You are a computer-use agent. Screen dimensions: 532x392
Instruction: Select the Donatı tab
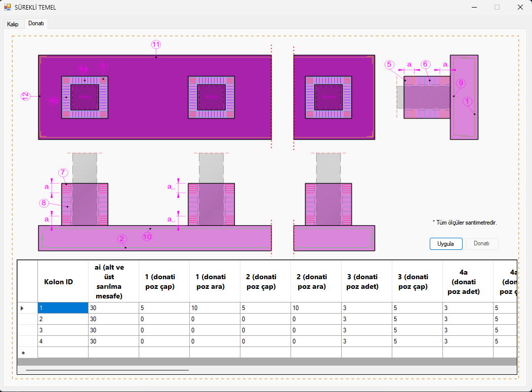[x=36, y=23]
